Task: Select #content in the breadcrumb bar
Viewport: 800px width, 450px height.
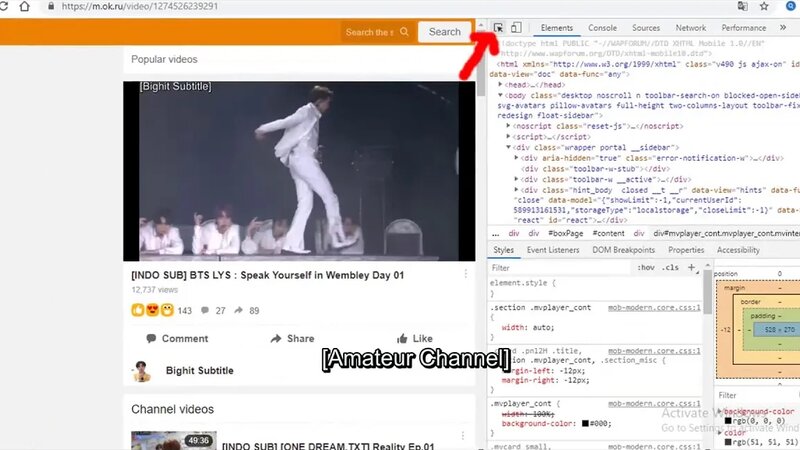Action: (608, 233)
